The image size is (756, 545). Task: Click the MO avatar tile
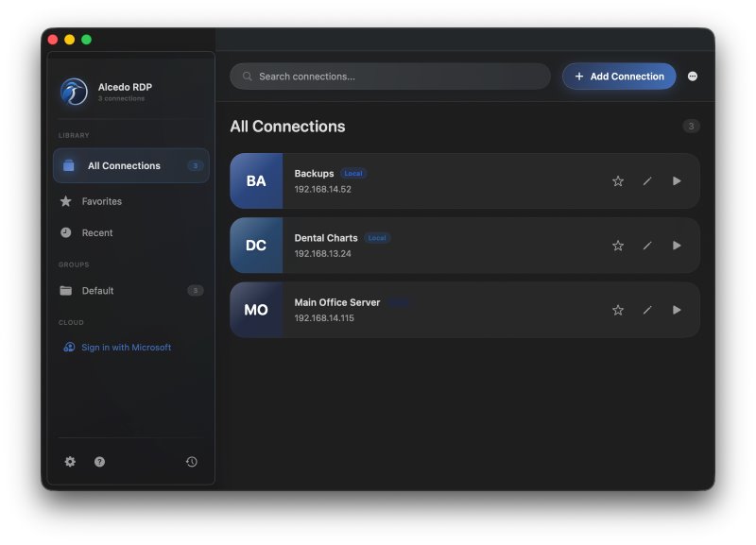[256, 310]
